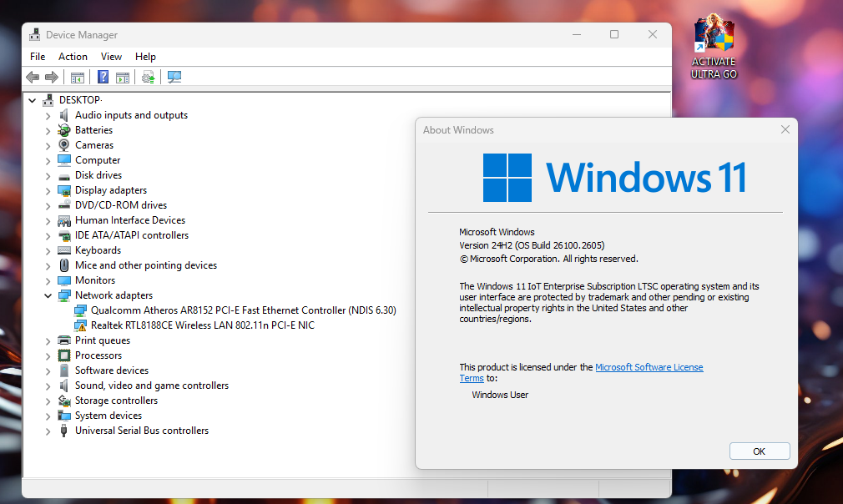Viewport: 843px width, 504px height.
Task: Expand Sound, video and game controllers chevron
Action: click(48, 386)
